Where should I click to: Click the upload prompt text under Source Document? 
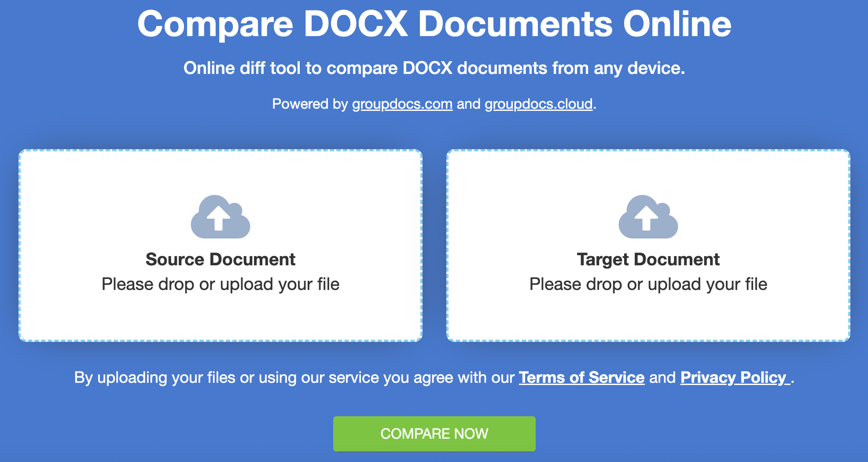pos(221,284)
